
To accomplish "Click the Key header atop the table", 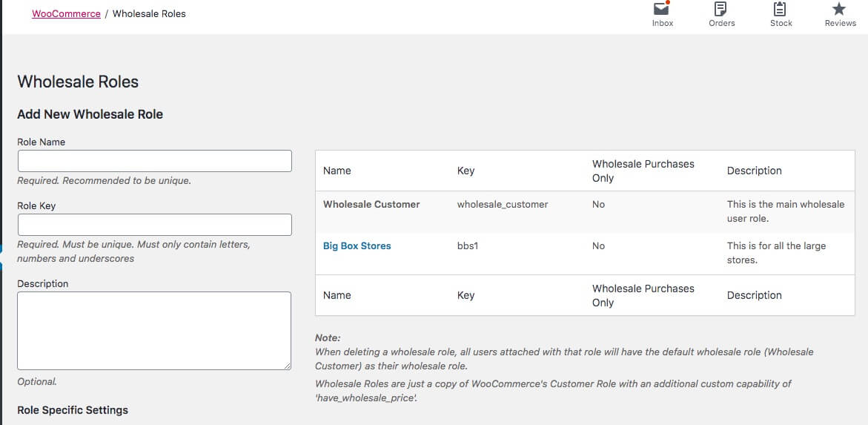I will pos(466,171).
